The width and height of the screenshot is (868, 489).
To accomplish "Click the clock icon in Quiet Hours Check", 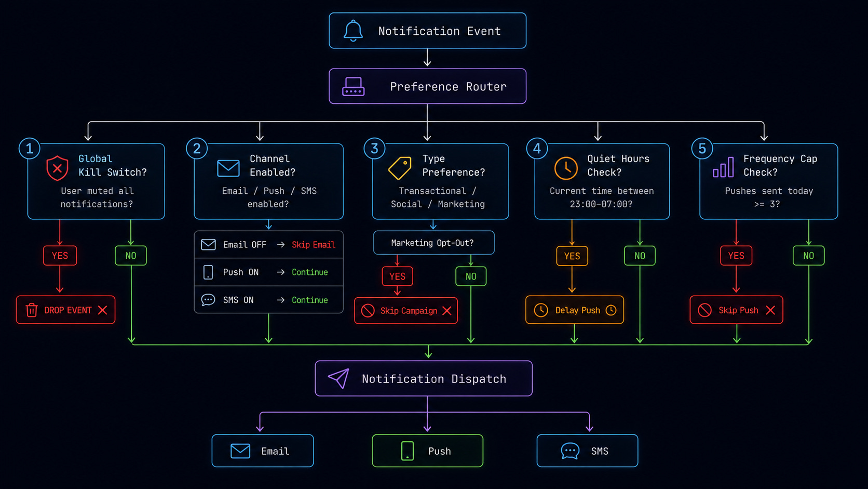I will tap(566, 168).
